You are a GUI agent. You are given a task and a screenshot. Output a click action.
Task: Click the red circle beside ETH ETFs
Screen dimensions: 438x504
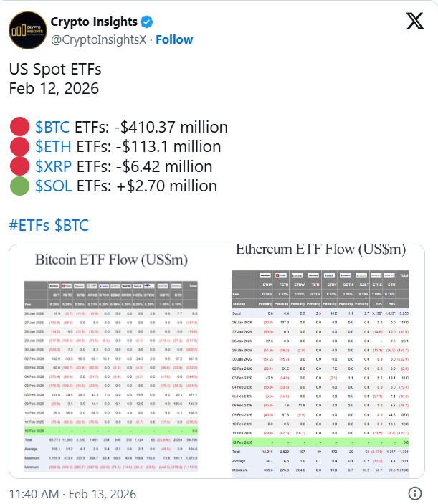coord(19,147)
